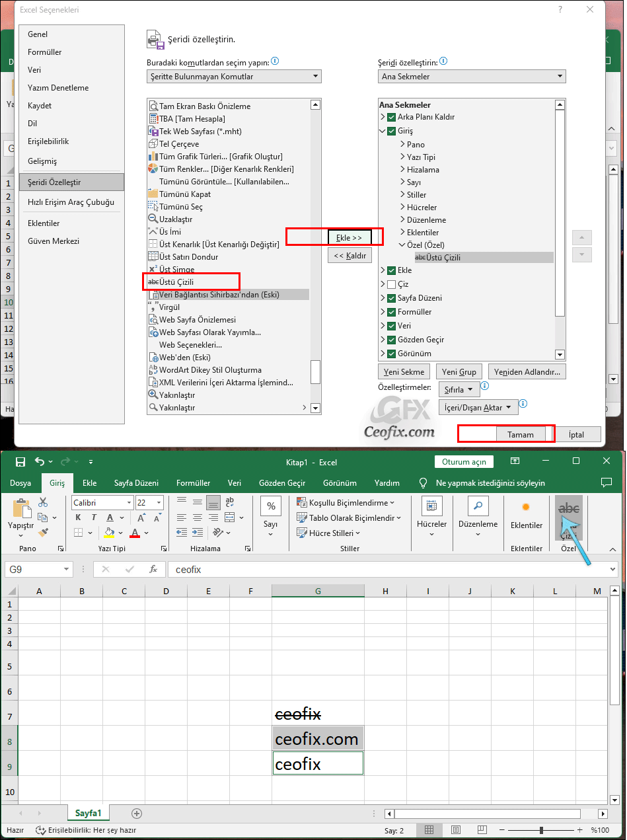The image size is (627, 840).
Task: Click the 'Ekle >>' button
Action: [x=350, y=237]
